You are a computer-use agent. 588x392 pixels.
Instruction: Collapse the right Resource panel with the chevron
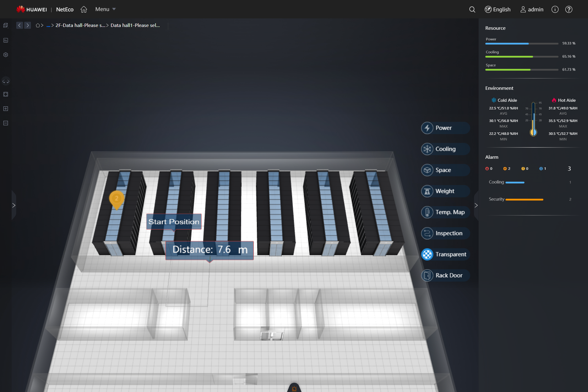(x=476, y=205)
